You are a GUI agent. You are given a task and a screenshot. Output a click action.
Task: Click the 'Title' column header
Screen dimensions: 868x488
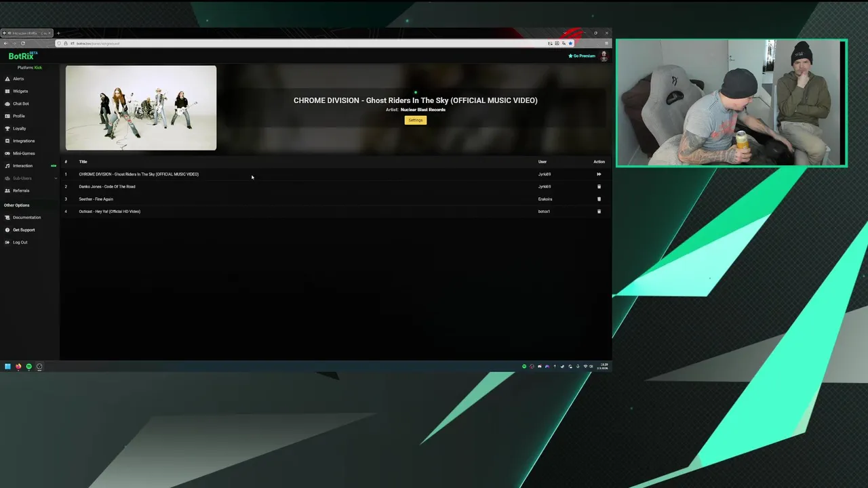(x=83, y=162)
